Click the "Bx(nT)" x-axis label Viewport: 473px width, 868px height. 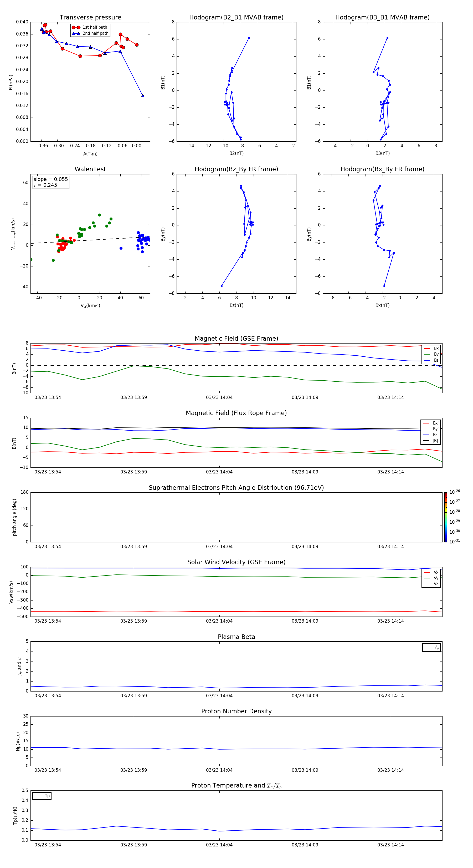[x=382, y=305]
